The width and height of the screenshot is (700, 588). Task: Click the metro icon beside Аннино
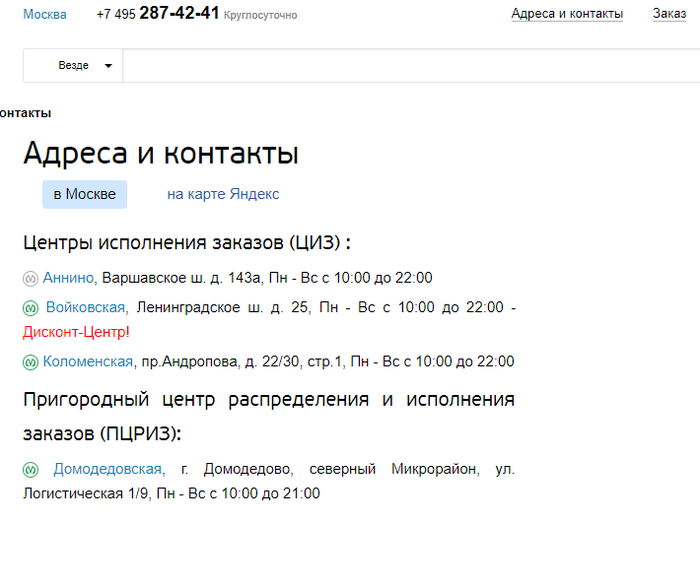click(x=30, y=278)
